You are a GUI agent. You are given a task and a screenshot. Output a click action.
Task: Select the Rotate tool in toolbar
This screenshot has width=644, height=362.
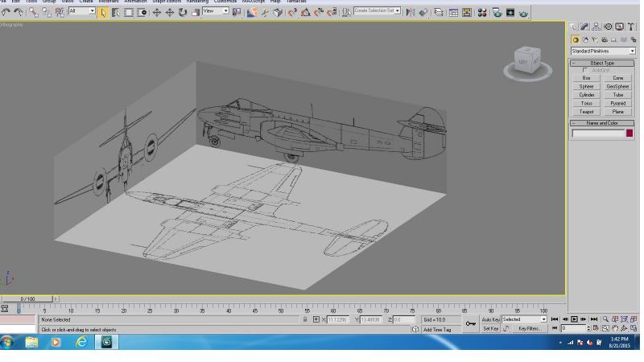[x=183, y=13]
